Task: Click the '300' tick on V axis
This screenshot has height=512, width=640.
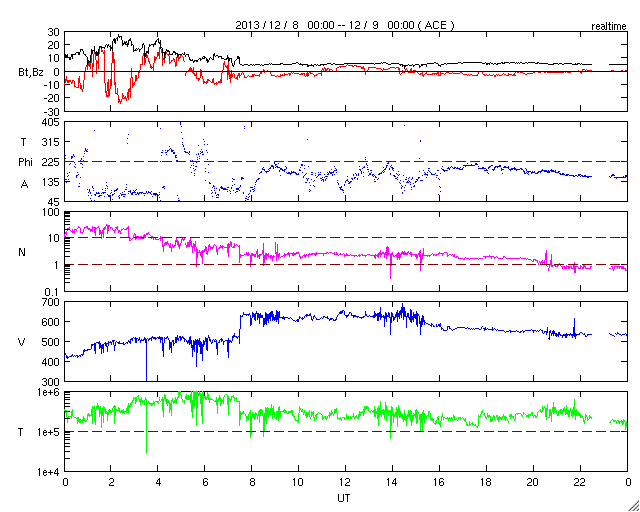Action: [x=51, y=382]
